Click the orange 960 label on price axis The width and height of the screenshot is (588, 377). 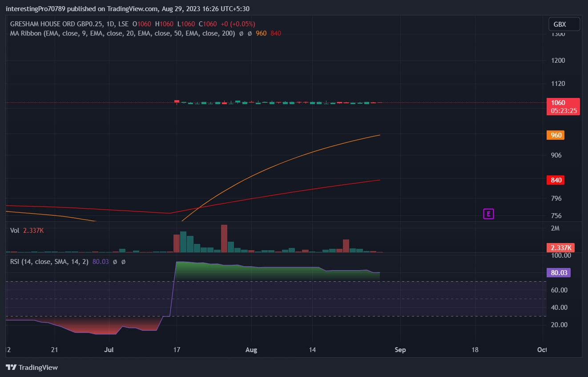[556, 135]
